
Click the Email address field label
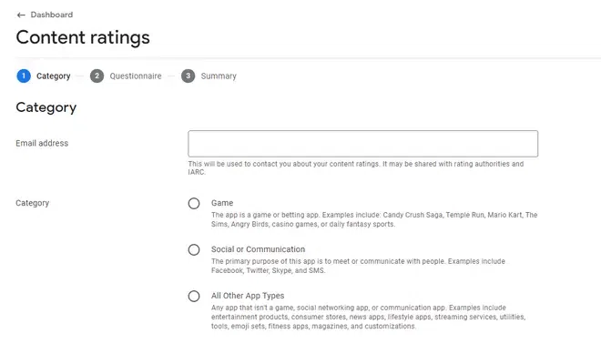click(42, 143)
